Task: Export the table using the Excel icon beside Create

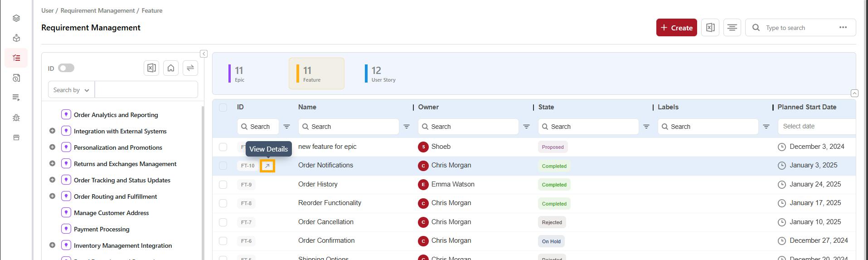Action: (x=710, y=28)
